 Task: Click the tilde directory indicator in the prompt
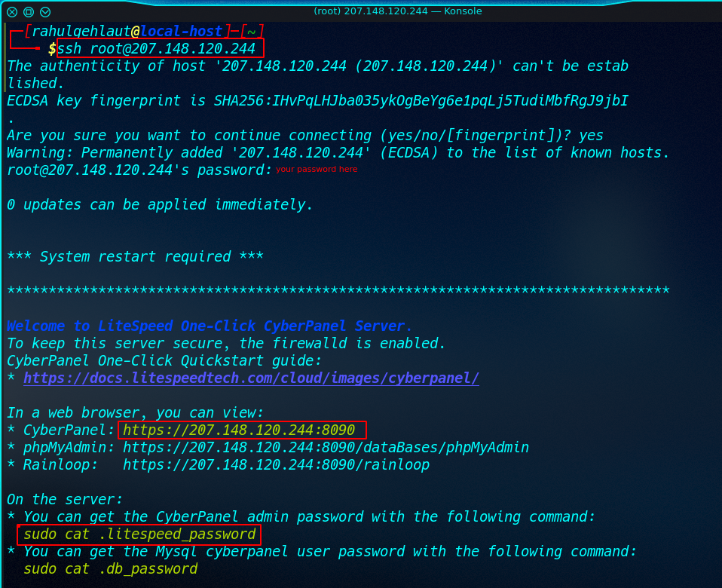coord(251,32)
